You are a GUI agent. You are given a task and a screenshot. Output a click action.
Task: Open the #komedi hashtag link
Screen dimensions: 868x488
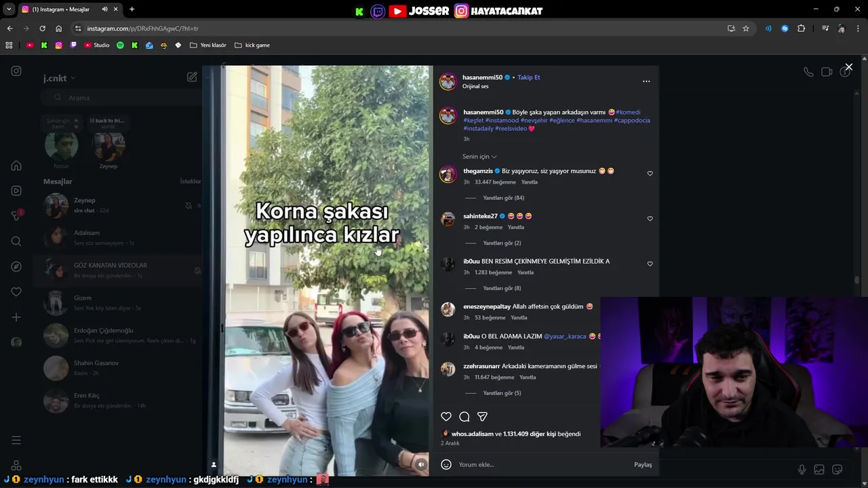pos(628,113)
